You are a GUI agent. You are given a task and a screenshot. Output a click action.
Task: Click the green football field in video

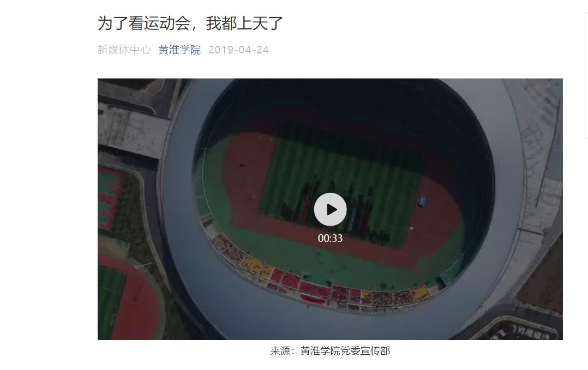(x=341, y=187)
